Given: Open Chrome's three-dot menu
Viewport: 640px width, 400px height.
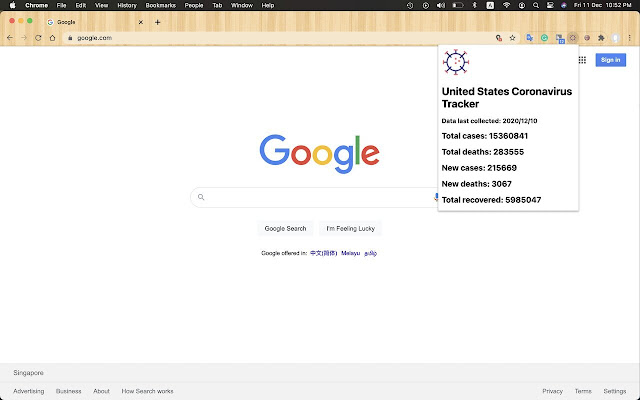Looking at the screenshot, I should pos(630,38).
